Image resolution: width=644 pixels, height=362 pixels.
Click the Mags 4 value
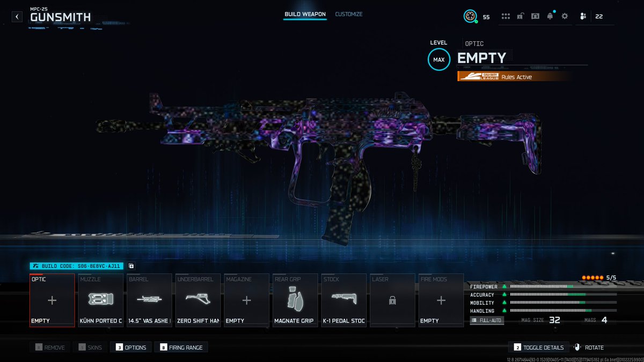604,320
